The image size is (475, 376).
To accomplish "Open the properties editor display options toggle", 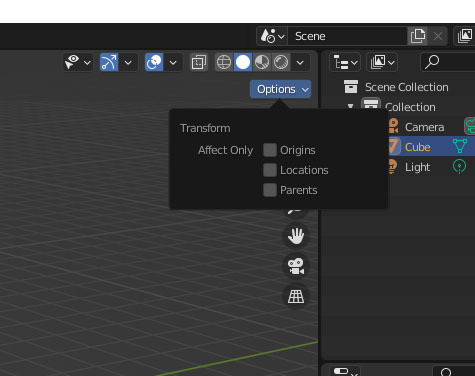I will tap(345, 371).
